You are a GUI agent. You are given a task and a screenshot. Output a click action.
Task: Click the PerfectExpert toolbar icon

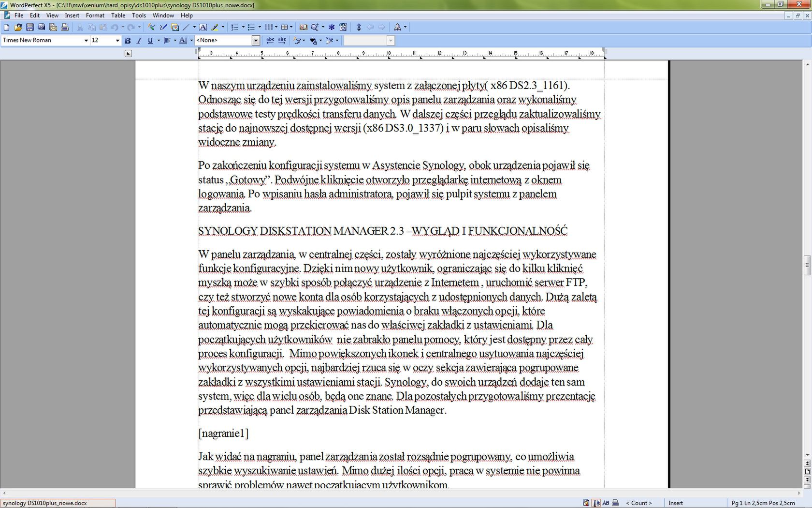pos(343,28)
